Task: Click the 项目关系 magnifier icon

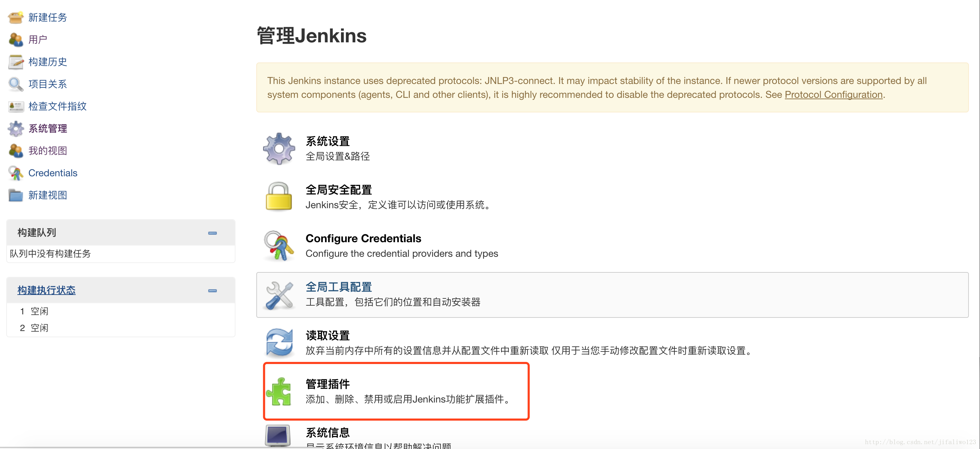Action: tap(16, 84)
